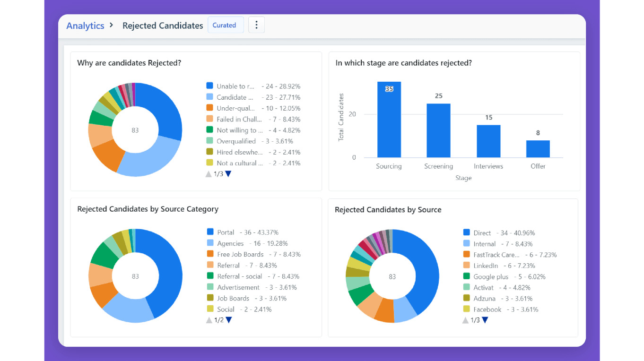Open the three-dot more options menu

[256, 25]
